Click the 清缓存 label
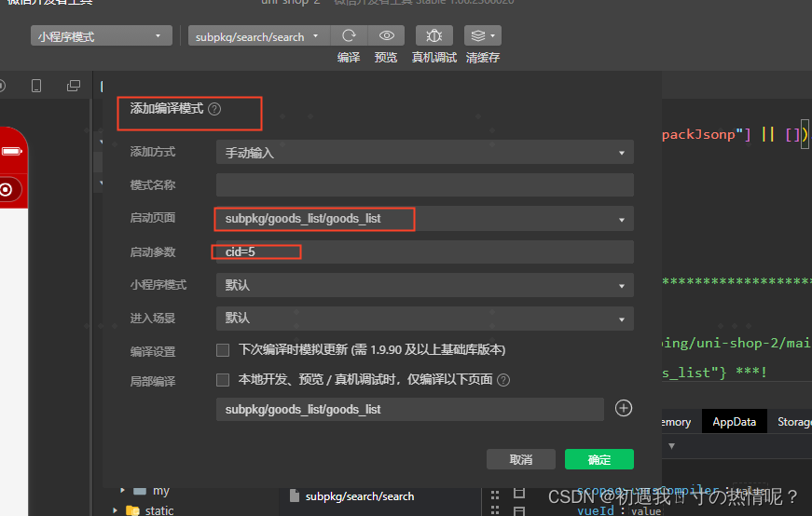Screen dimensions: 812x516 (483, 58)
